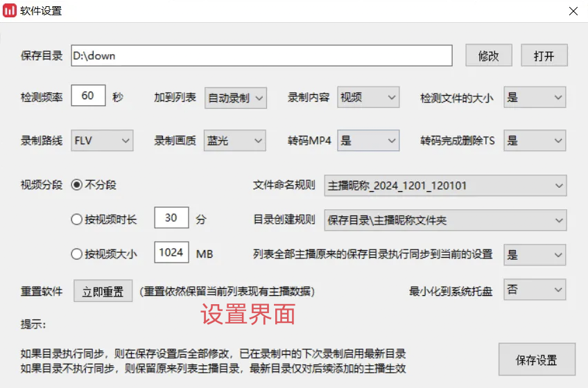Click the 保存设置 button
The image size is (588, 388).
click(x=537, y=360)
